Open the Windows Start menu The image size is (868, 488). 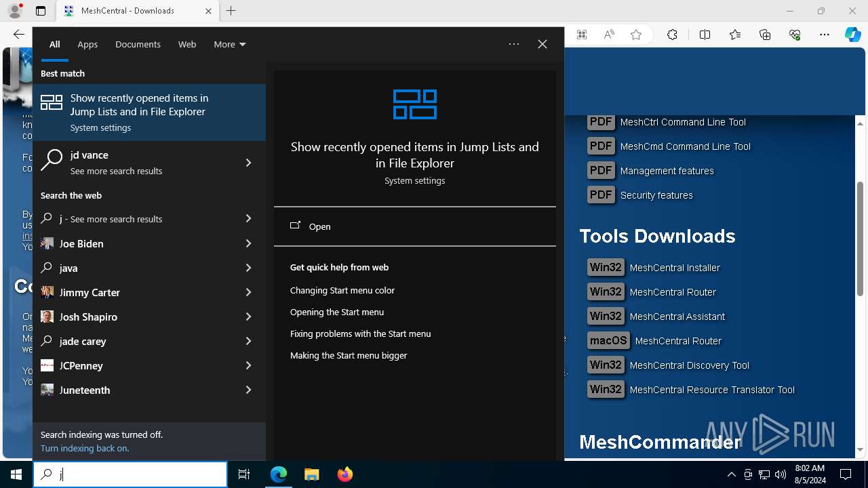pos(16,474)
